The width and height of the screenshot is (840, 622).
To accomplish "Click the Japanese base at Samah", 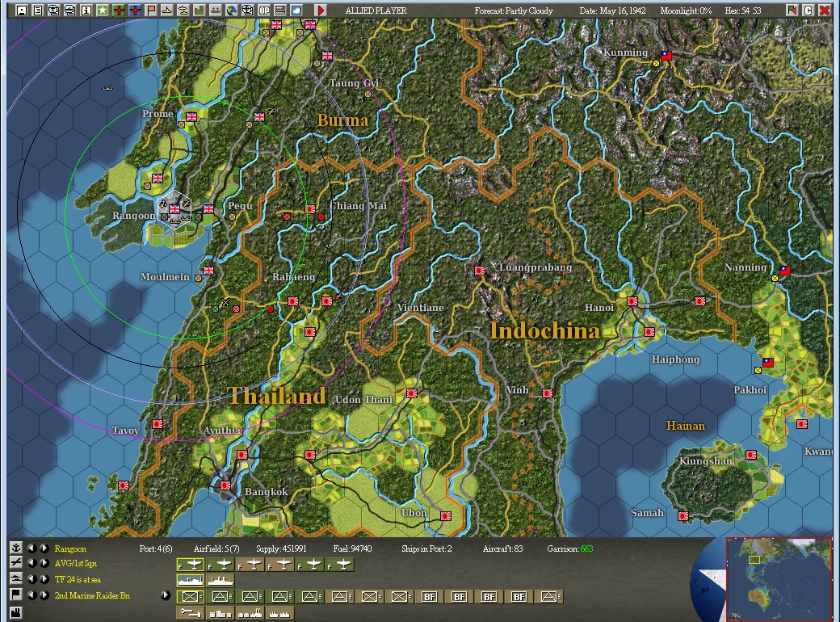I will tap(683, 516).
